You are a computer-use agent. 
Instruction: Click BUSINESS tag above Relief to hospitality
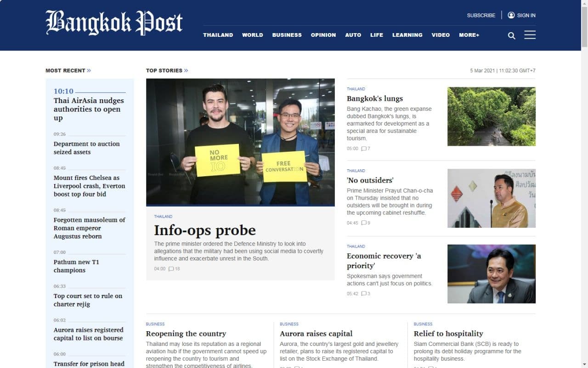point(423,324)
